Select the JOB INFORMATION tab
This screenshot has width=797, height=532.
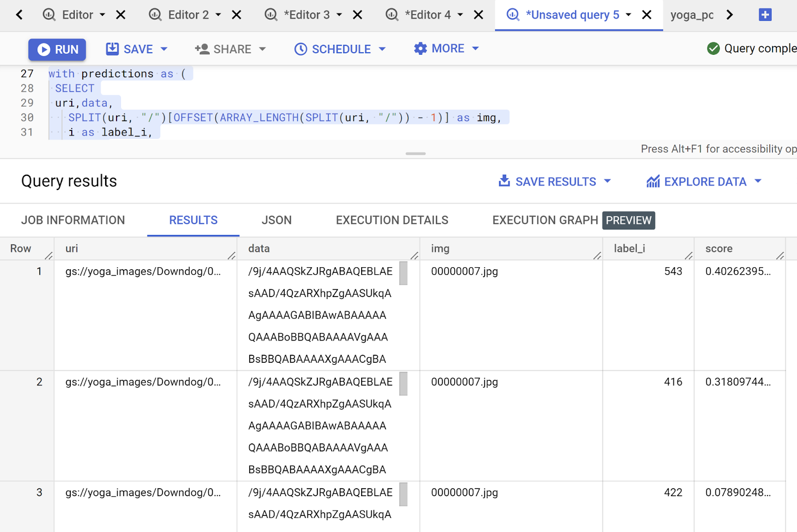[x=73, y=220]
